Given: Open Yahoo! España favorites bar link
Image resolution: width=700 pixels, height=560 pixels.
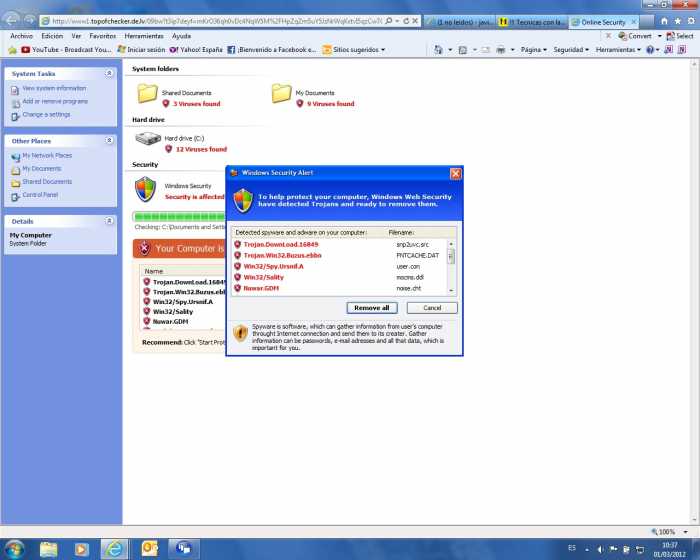Looking at the screenshot, I should coord(196,50).
